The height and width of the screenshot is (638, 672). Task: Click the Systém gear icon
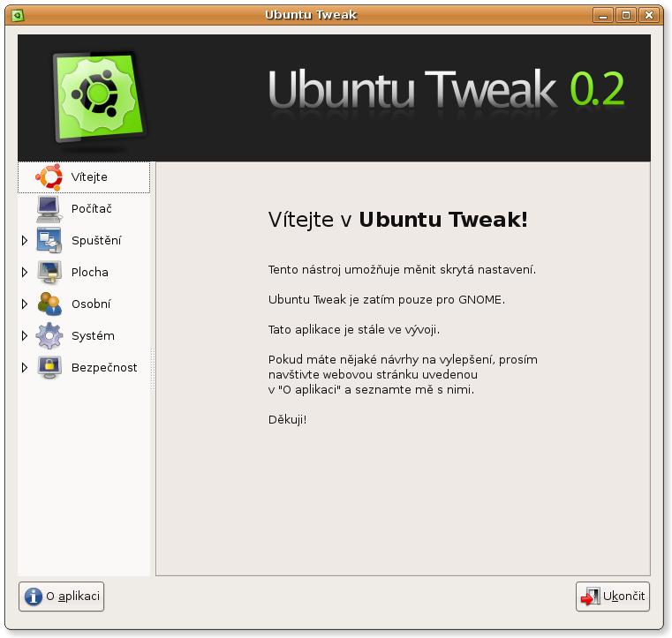tap(49, 335)
